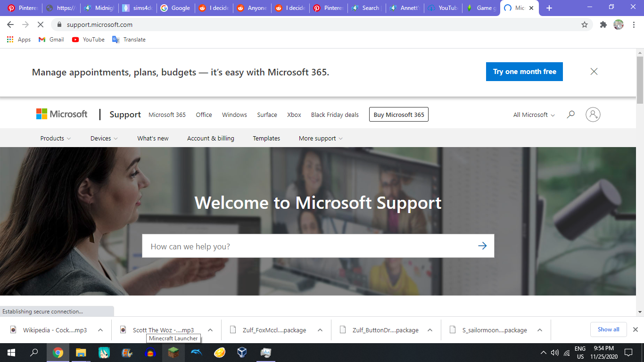
Task: Close the active Microsoft tab
Action: point(531,8)
